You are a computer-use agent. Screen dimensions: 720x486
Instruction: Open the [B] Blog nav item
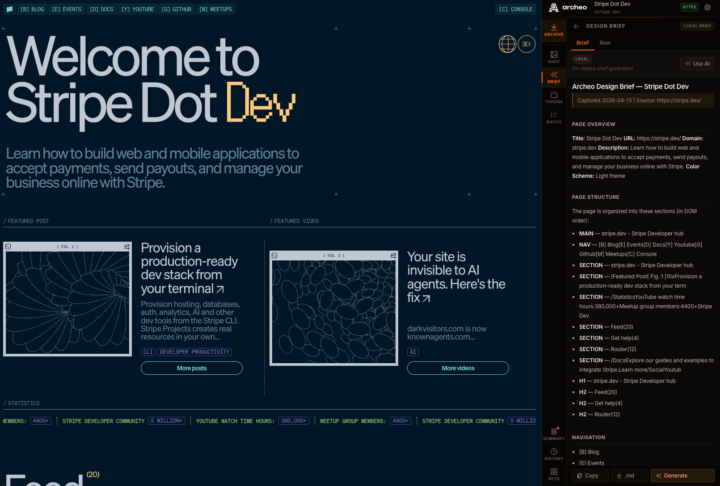32,9
